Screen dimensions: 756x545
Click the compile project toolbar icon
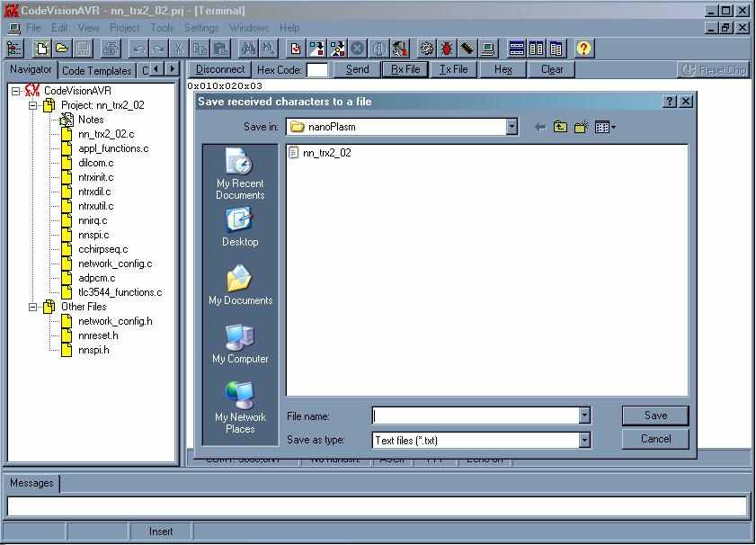click(x=316, y=49)
